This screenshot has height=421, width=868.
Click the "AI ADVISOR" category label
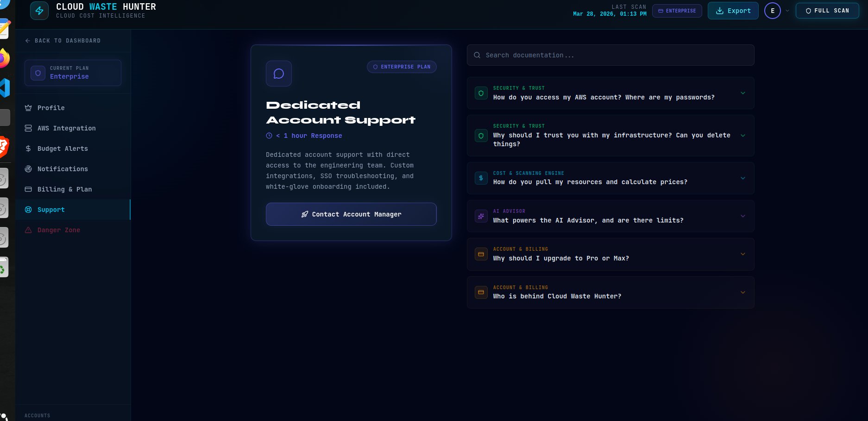click(509, 211)
